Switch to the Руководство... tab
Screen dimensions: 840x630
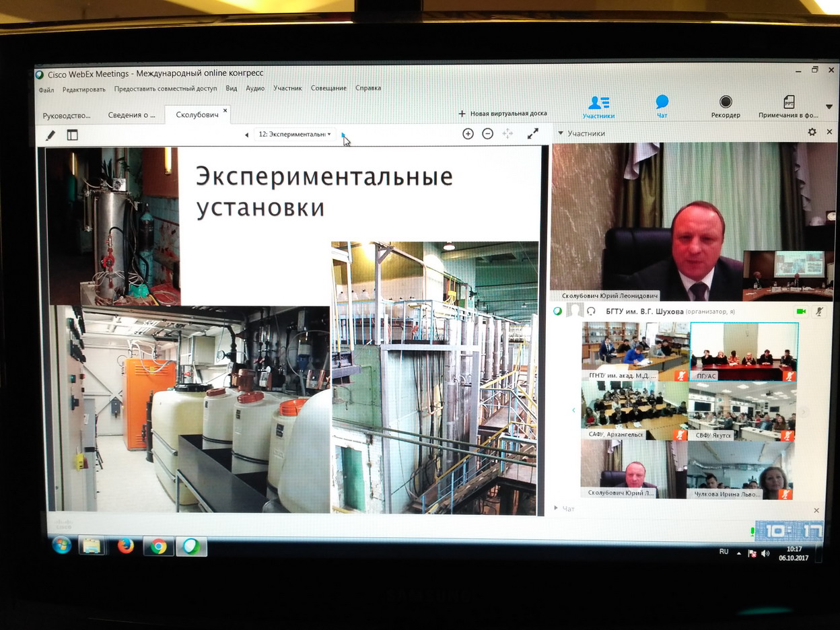pos(66,115)
